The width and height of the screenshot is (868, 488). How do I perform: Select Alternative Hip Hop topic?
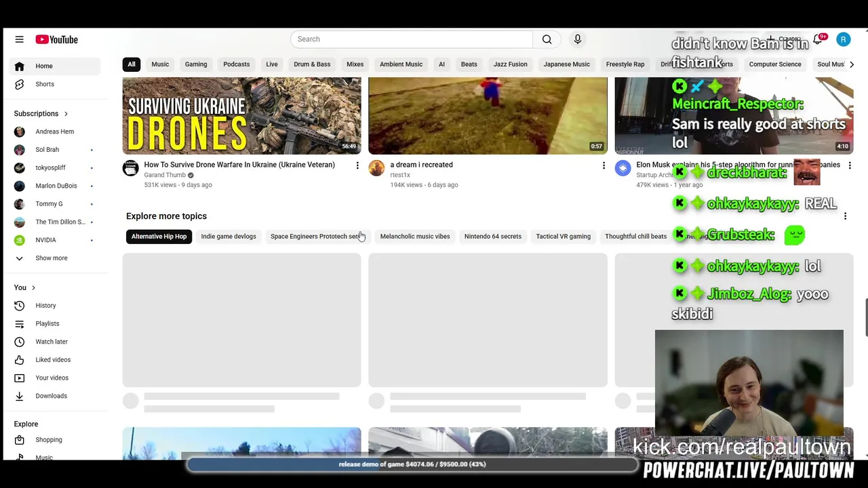(x=159, y=237)
